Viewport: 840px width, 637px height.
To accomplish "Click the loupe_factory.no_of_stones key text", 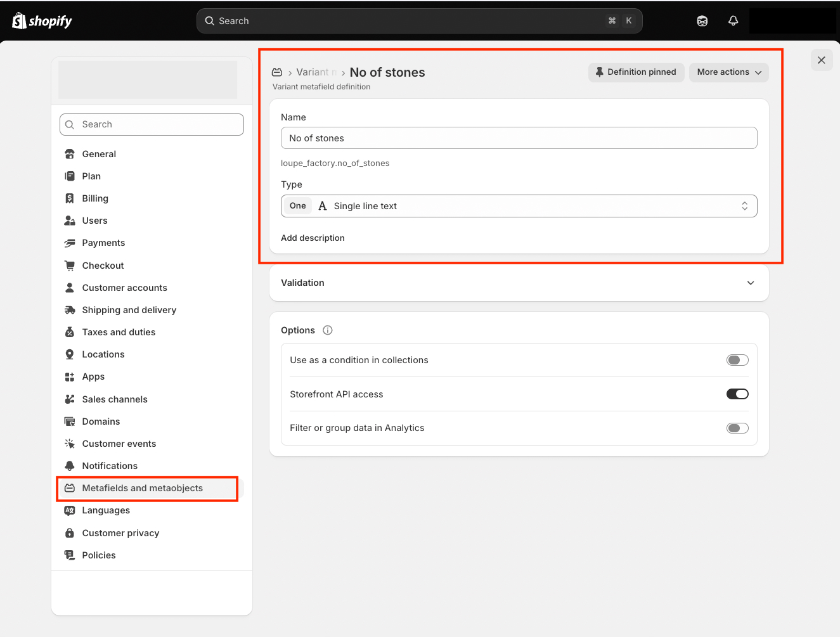I will pos(335,163).
